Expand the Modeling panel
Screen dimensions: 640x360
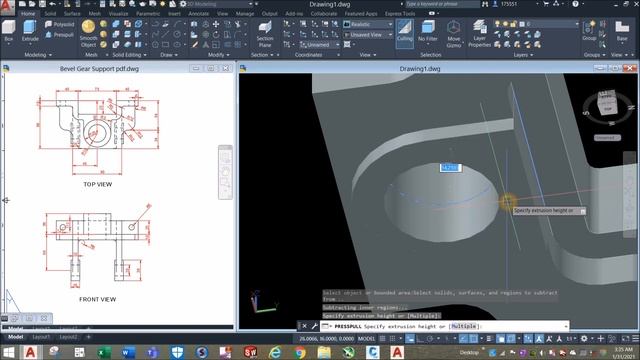point(38,55)
